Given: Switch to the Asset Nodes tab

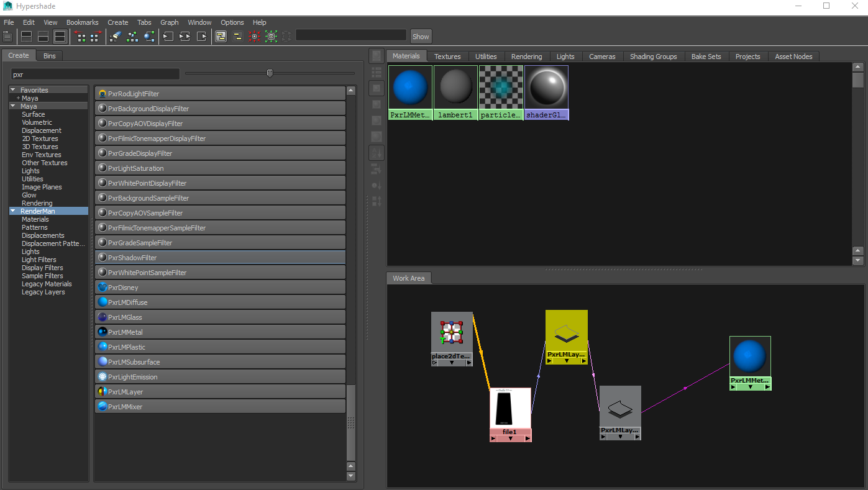Looking at the screenshot, I should tap(794, 57).
